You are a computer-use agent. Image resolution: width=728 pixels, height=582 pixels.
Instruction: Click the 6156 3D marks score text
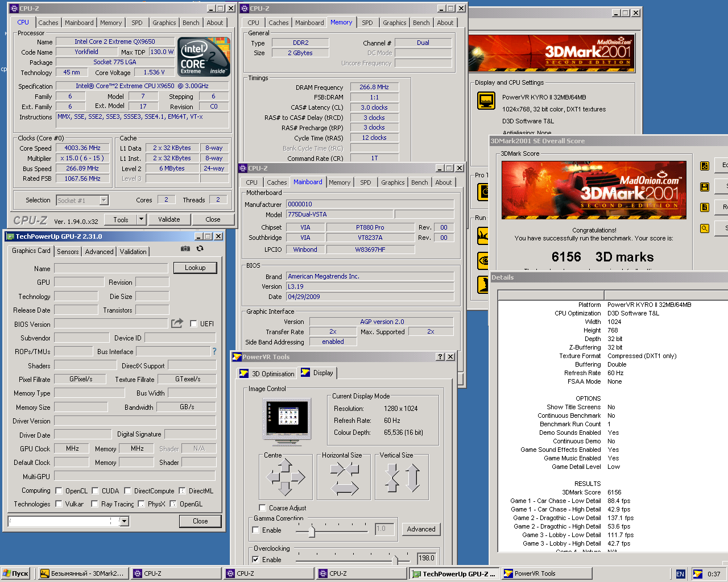pyautogui.click(x=602, y=257)
